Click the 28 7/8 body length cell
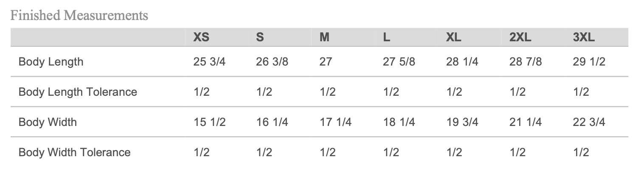 pyautogui.click(x=526, y=62)
